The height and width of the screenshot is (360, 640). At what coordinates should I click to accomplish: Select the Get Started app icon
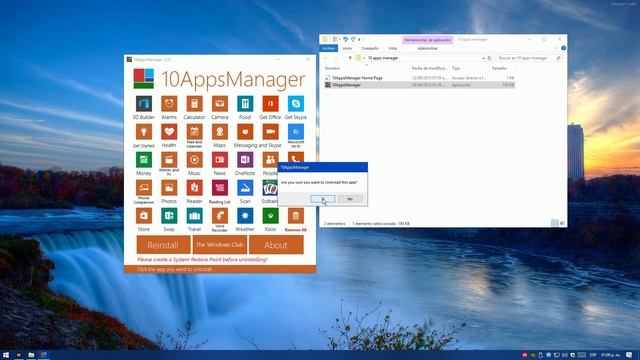(x=144, y=132)
